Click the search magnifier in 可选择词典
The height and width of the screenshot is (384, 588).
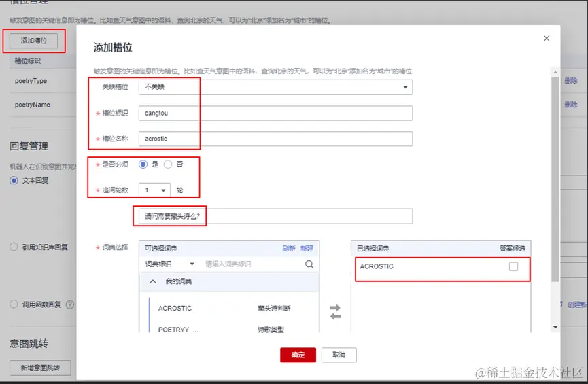[x=309, y=264]
